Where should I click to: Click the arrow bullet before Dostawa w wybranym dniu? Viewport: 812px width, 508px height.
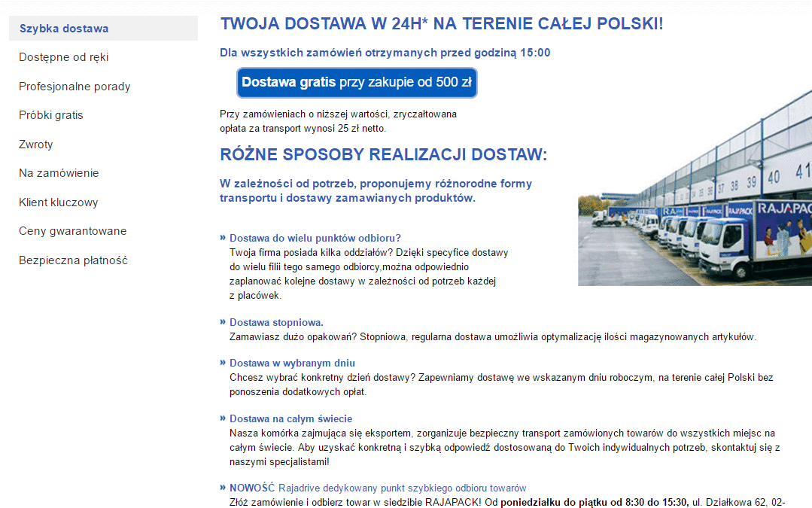tap(223, 363)
